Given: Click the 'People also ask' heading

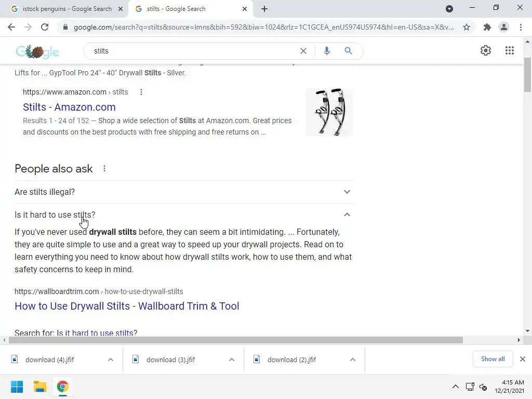Looking at the screenshot, I should coord(54,169).
